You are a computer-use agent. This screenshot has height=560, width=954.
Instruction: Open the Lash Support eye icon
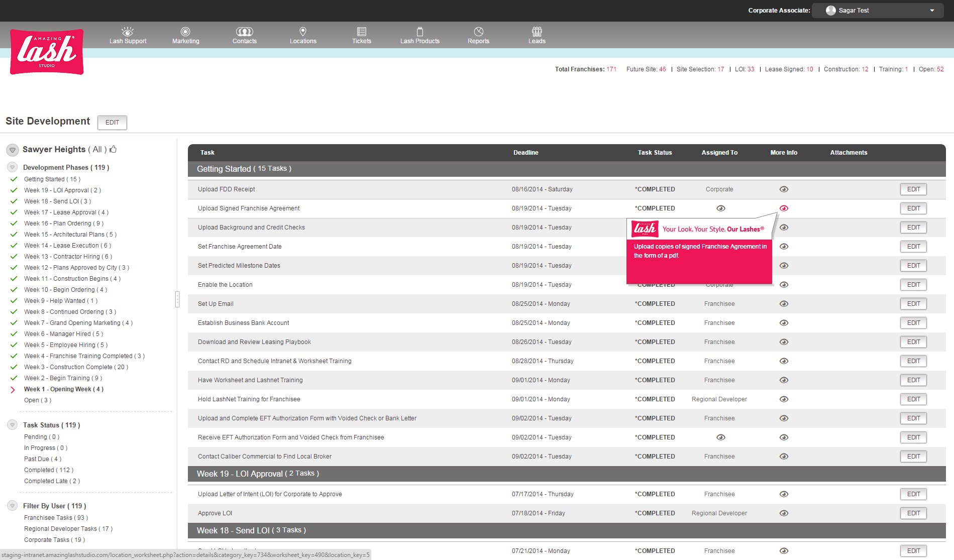tap(128, 32)
